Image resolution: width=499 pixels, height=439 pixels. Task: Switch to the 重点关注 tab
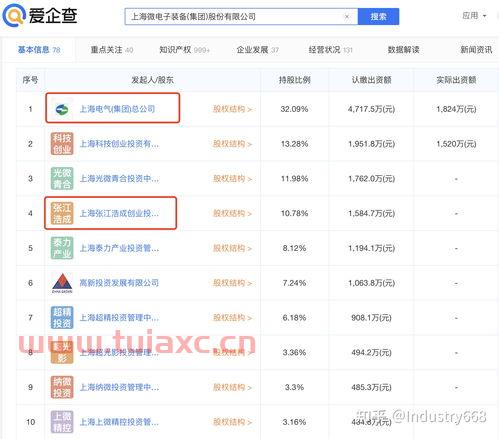coord(112,50)
